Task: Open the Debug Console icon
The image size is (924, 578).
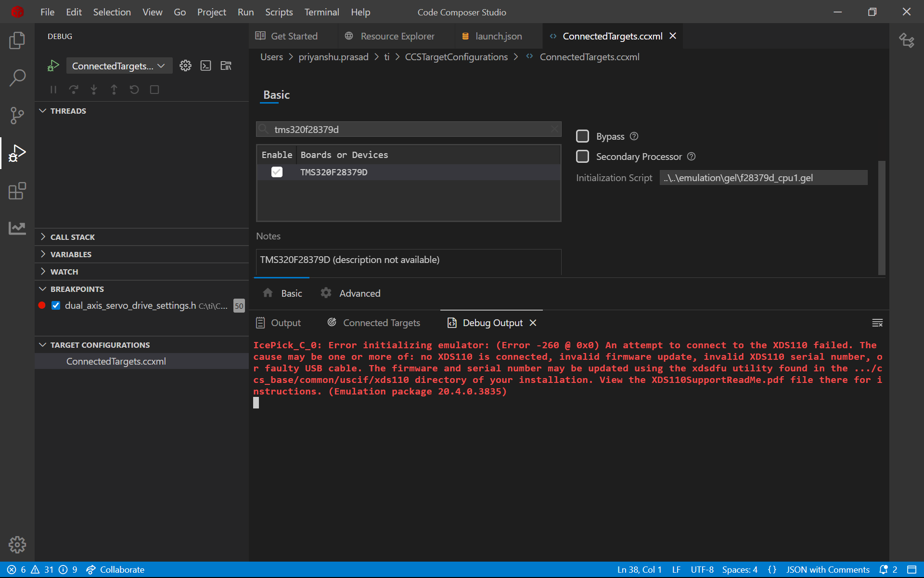Action: click(206, 66)
